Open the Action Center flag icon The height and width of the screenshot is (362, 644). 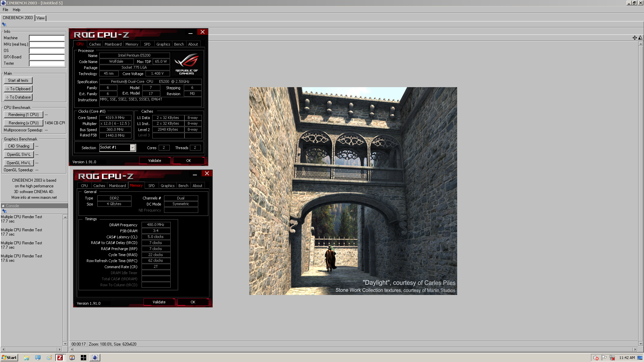tap(604, 358)
